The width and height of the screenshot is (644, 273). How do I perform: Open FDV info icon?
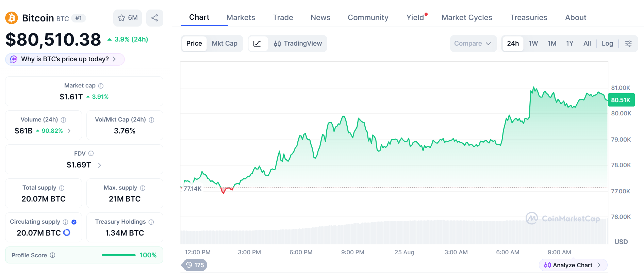[x=91, y=154]
